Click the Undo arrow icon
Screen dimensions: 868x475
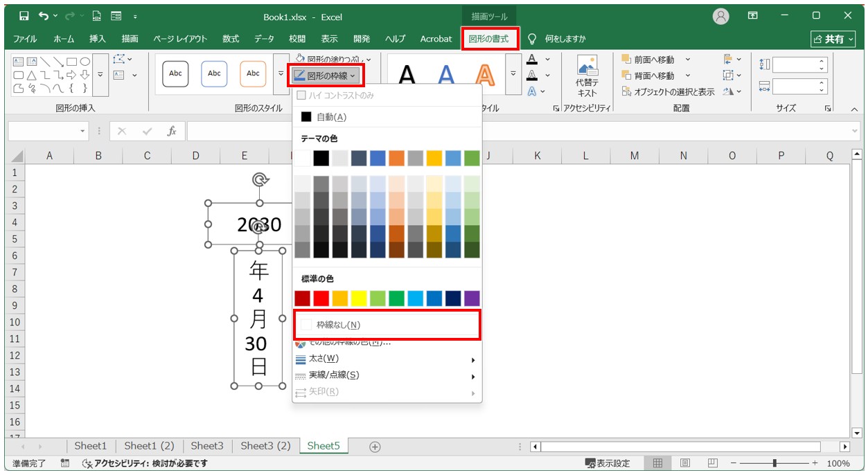(44, 16)
